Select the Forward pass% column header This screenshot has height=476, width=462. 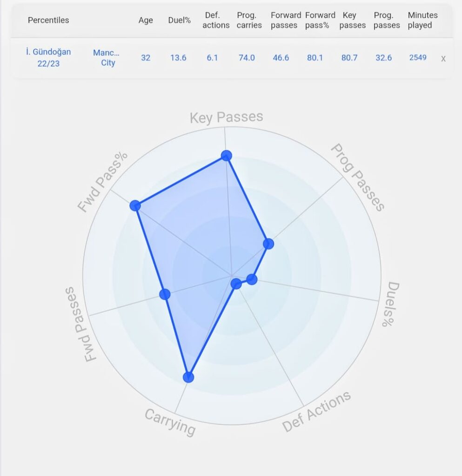pos(320,20)
